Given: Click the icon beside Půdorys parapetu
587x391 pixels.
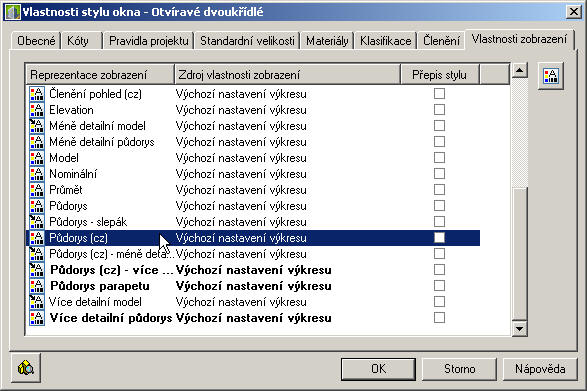Looking at the screenshot, I should (x=37, y=286).
